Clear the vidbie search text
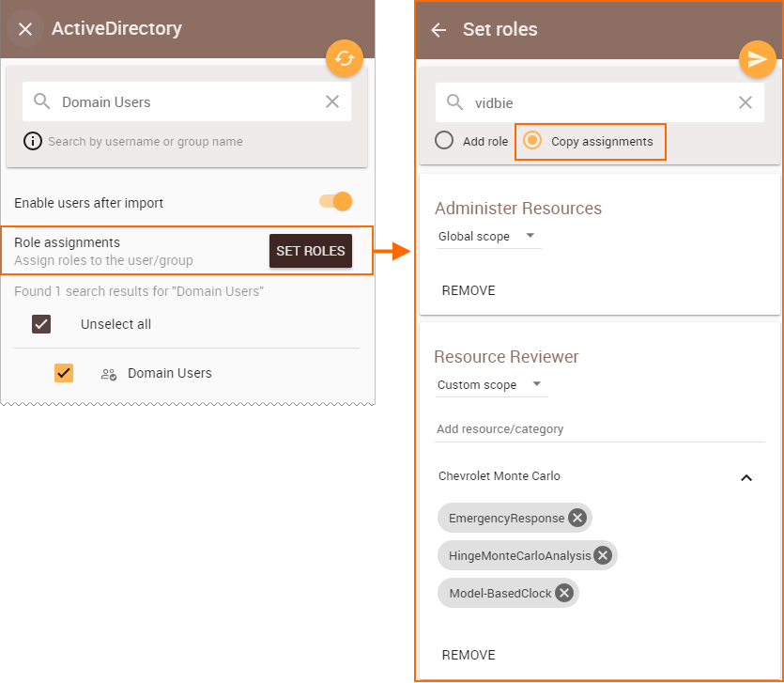The width and height of the screenshot is (784, 683). (x=745, y=102)
